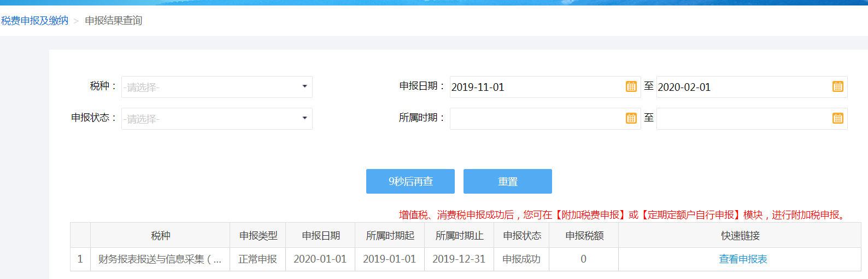Open calendar for 所属时期 start date
The height and width of the screenshot is (279, 868).
click(x=631, y=118)
